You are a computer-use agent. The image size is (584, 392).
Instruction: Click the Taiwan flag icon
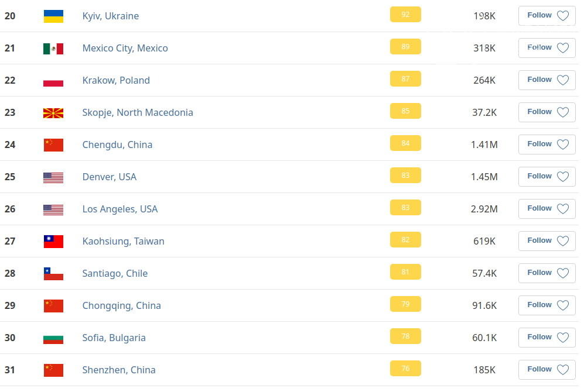click(53, 242)
